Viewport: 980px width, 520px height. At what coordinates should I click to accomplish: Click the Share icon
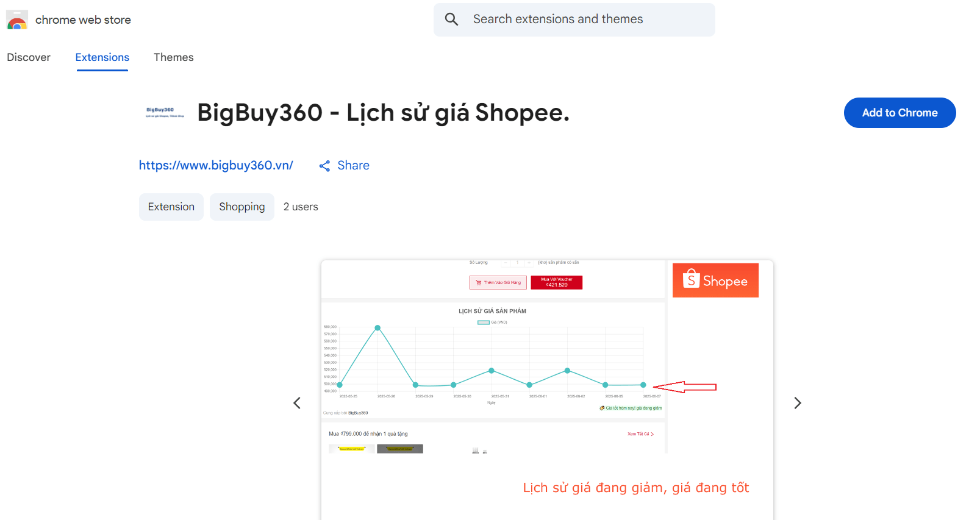point(324,166)
